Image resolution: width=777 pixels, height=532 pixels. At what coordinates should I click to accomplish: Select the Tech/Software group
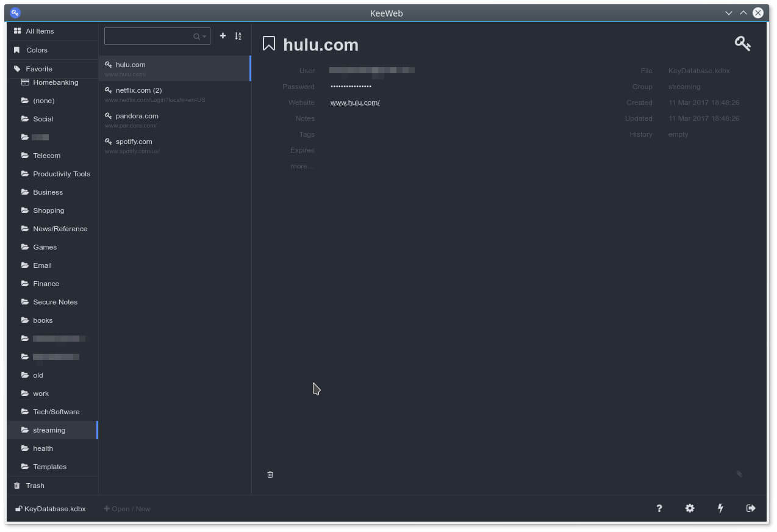pos(52,412)
